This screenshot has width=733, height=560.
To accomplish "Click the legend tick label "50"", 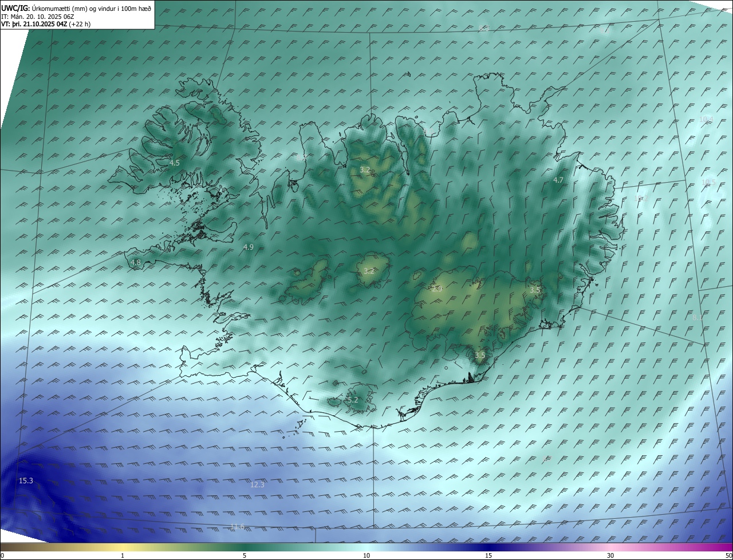I will point(728,555).
